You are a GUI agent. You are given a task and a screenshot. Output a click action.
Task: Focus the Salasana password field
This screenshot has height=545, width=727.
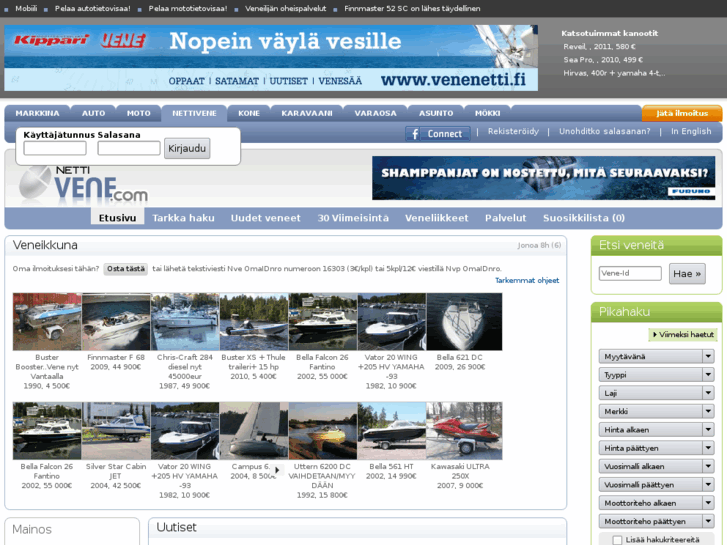click(129, 148)
